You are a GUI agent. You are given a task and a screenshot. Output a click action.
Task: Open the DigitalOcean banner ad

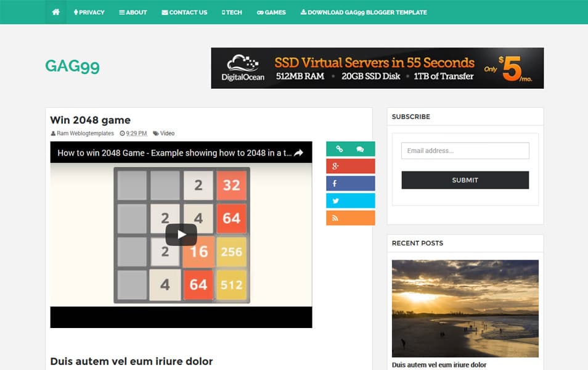[x=377, y=68]
